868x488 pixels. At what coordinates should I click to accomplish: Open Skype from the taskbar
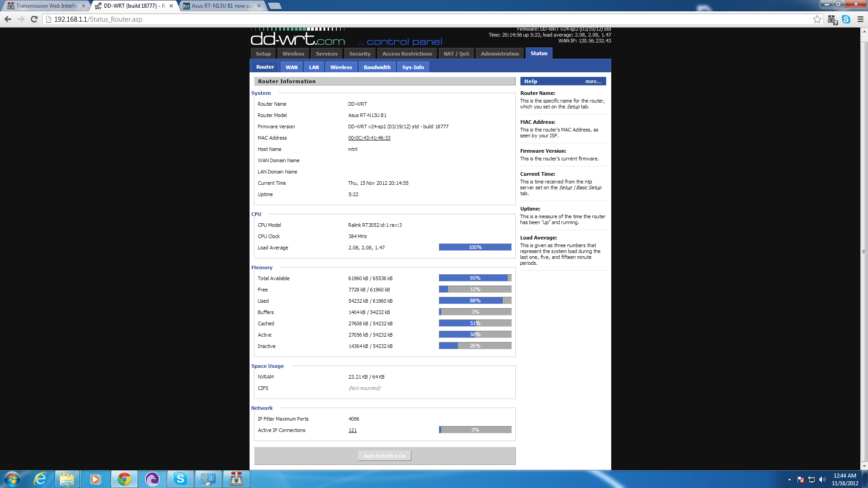tap(180, 479)
